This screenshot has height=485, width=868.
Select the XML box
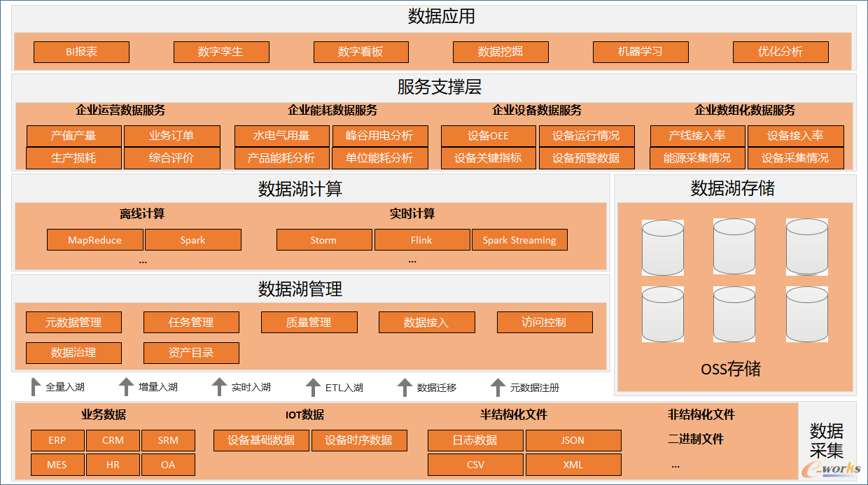[573, 465]
